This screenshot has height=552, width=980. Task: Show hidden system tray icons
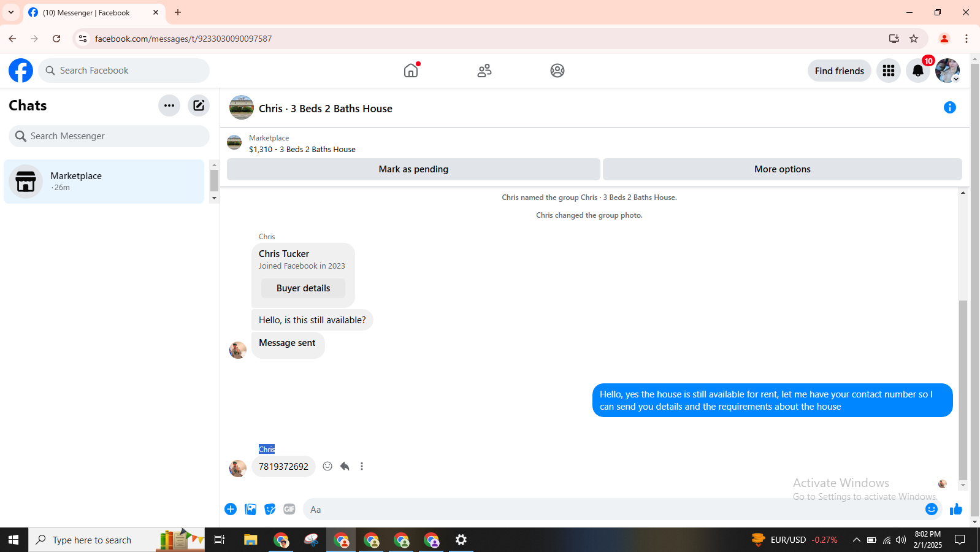(x=857, y=540)
